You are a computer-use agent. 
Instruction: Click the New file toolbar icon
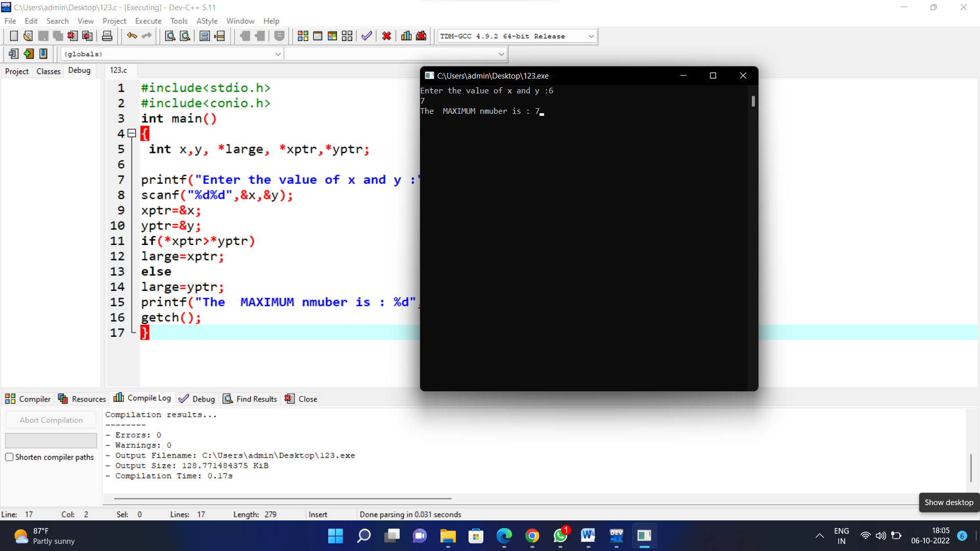click(14, 36)
